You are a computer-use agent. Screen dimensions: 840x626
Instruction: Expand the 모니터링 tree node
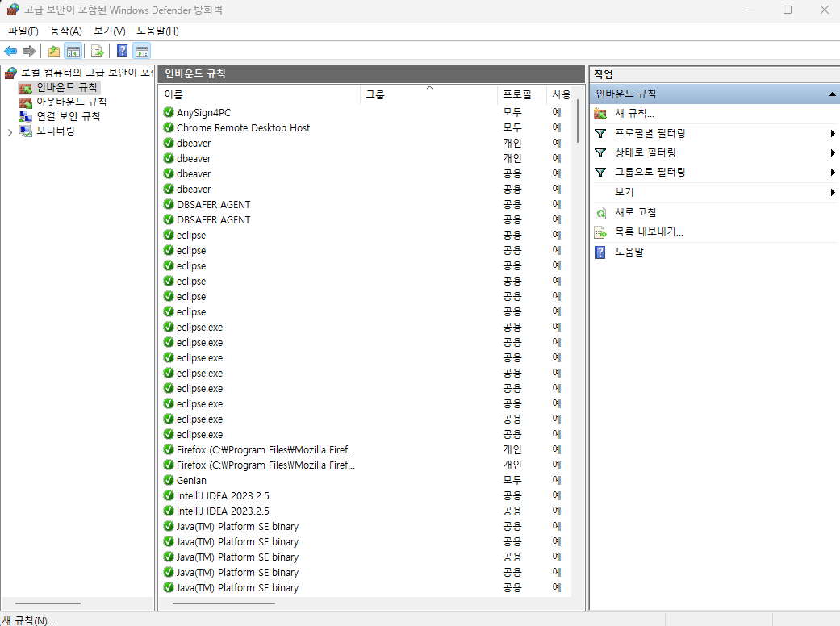tap(10, 132)
